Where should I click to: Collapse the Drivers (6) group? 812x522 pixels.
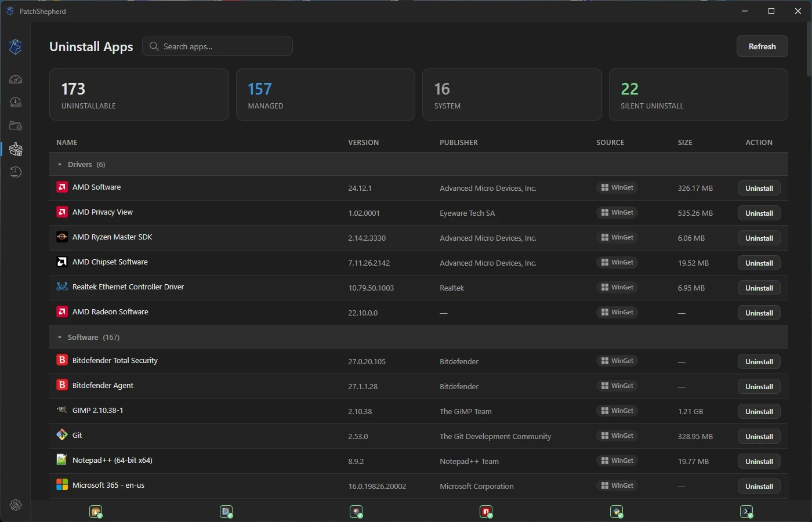(x=59, y=165)
